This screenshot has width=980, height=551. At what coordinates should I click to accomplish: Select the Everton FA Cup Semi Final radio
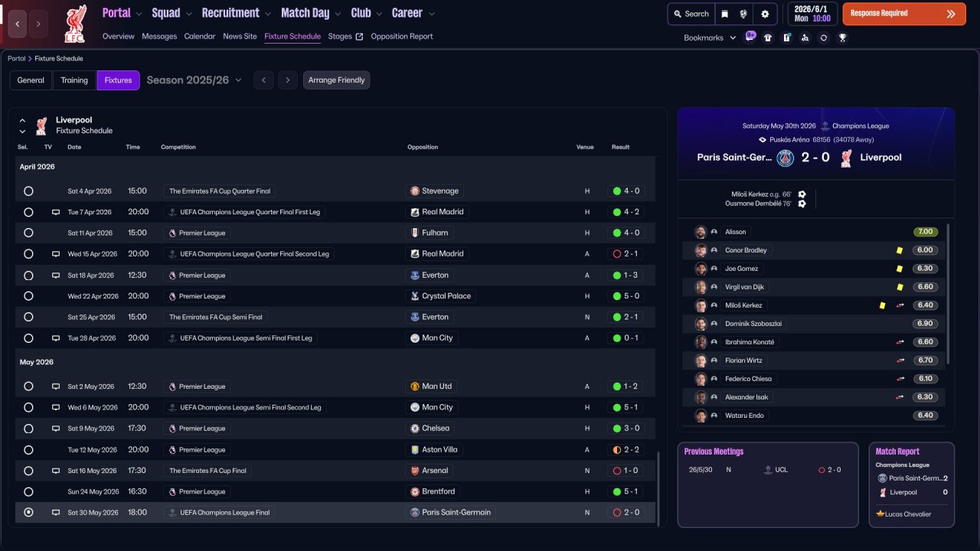(28, 317)
